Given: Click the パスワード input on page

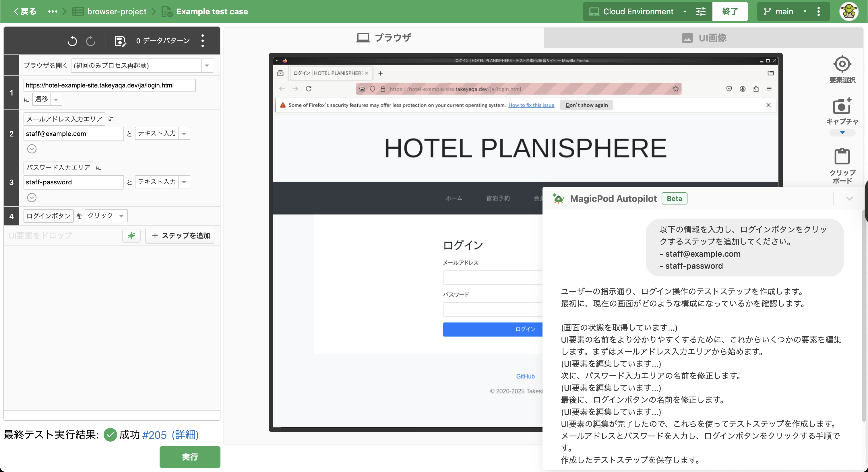Looking at the screenshot, I should tap(493, 309).
